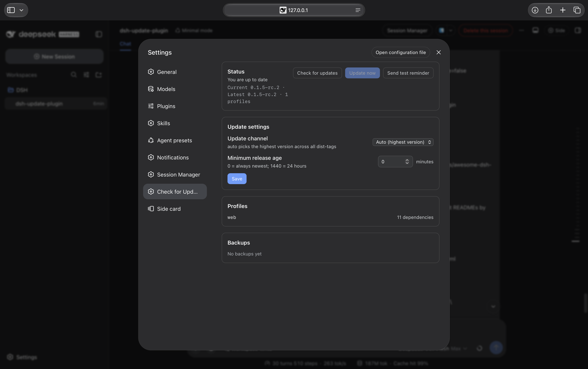This screenshot has height=369, width=588.
Task: Click the blue send arrow button
Action: pos(496,348)
